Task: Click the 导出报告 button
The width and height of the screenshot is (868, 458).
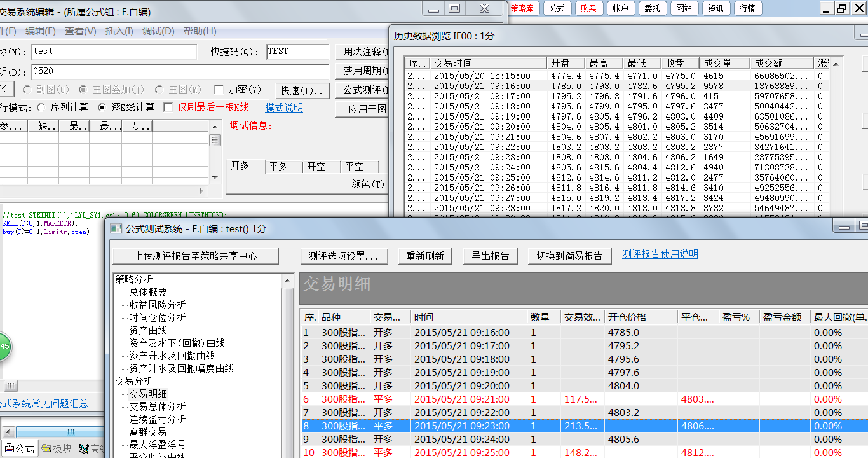Action: point(490,256)
